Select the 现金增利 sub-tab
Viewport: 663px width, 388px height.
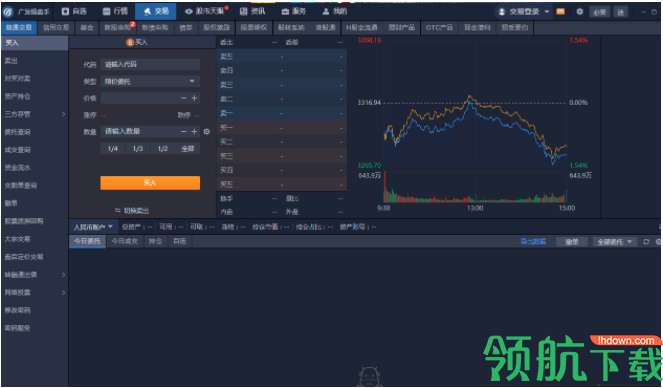[x=477, y=28]
